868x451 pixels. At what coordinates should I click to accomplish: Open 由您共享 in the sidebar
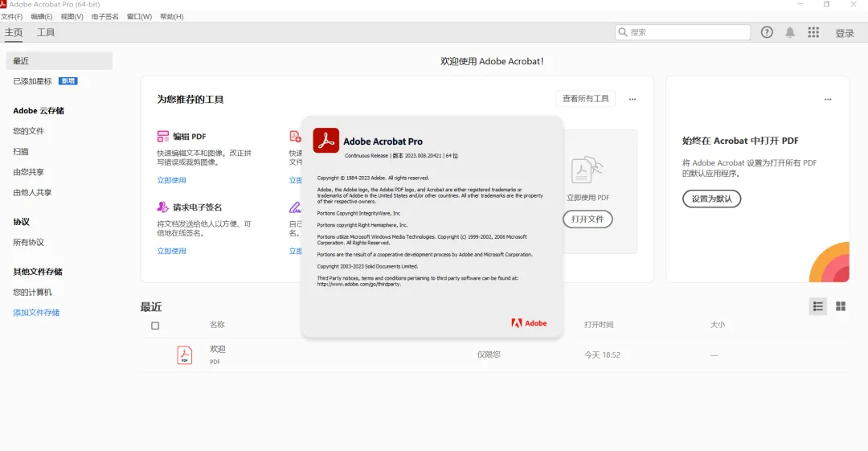tap(29, 172)
